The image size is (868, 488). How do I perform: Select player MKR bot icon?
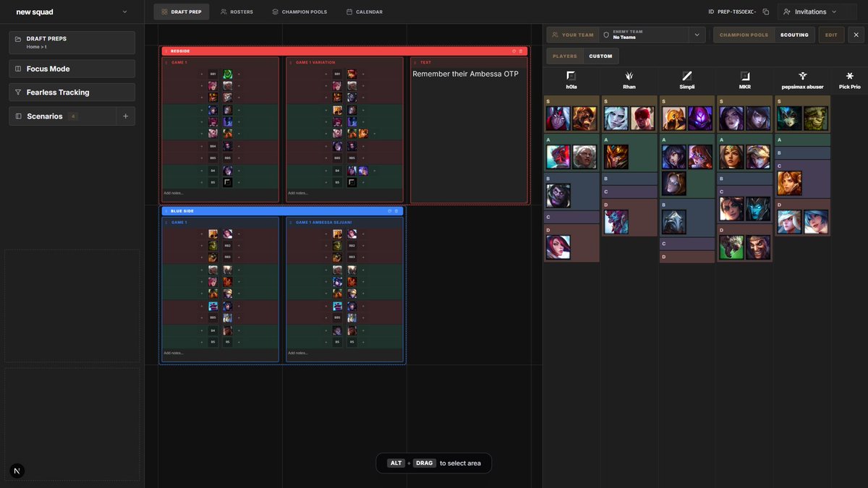point(745,75)
